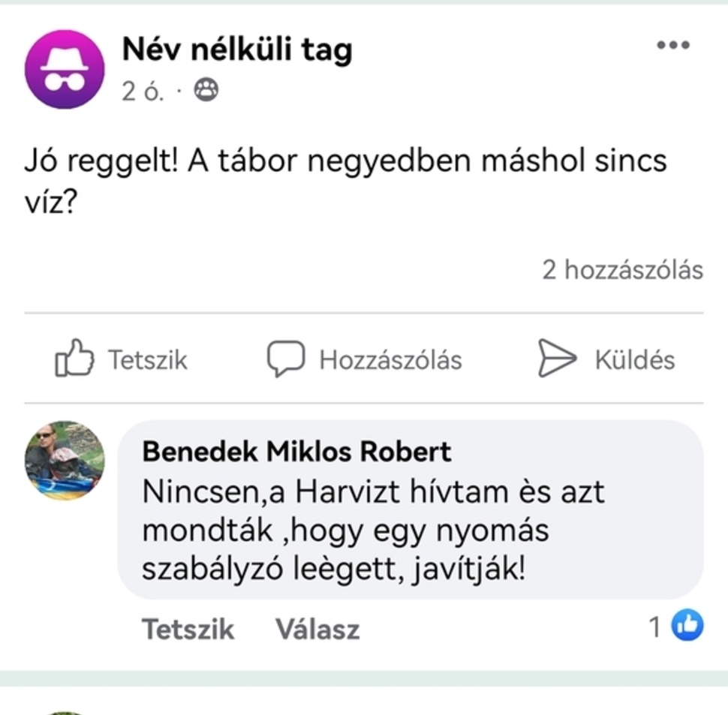Click the reaction count '1' on comment
The width and height of the screenshot is (728, 715).
click(x=655, y=626)
